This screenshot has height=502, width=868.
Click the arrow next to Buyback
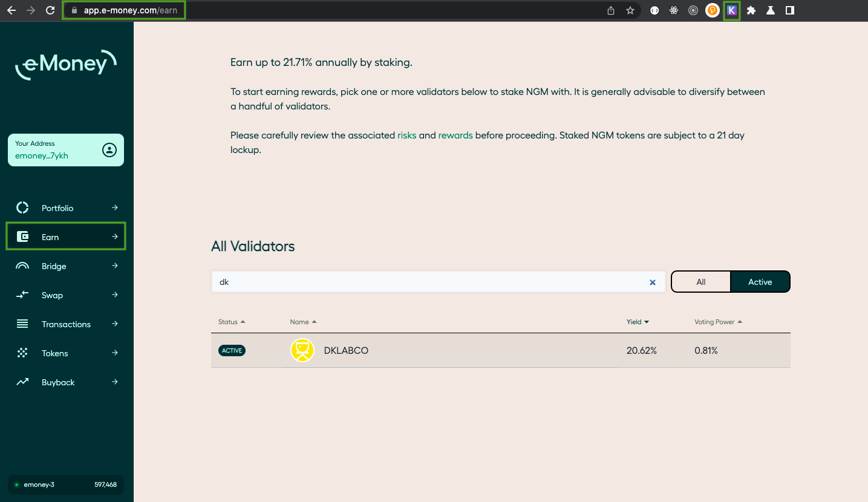coord(115,382)
